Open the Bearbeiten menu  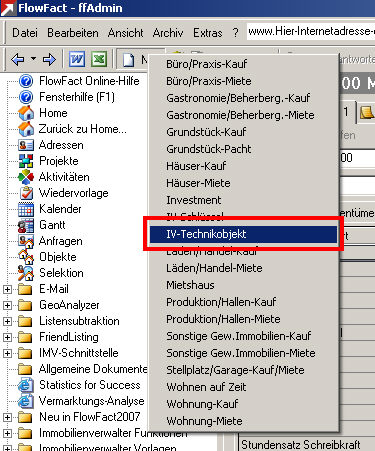[x=73, y=33]
